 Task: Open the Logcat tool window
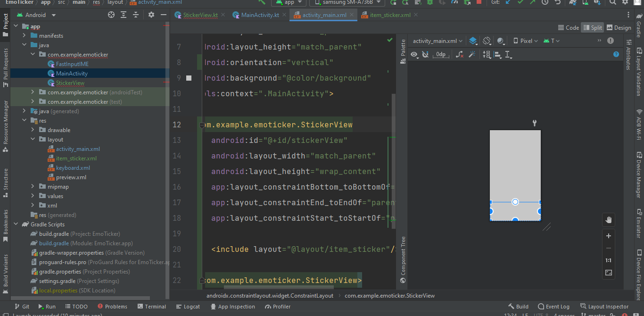(x=187, y=307)
